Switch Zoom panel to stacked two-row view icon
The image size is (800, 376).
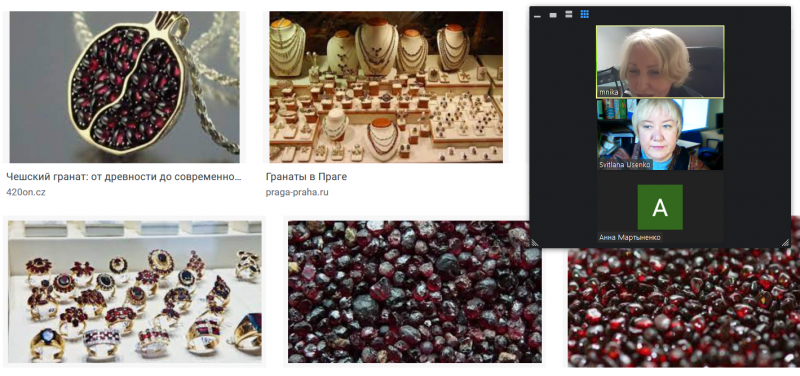568,14
